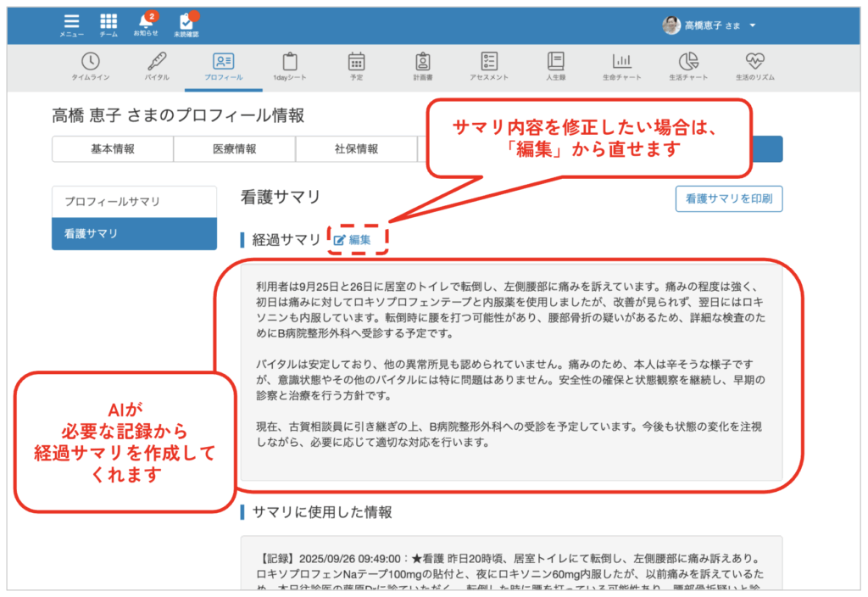
Task: Show the 生命チャート bar graph
Action: click(622, 64)
